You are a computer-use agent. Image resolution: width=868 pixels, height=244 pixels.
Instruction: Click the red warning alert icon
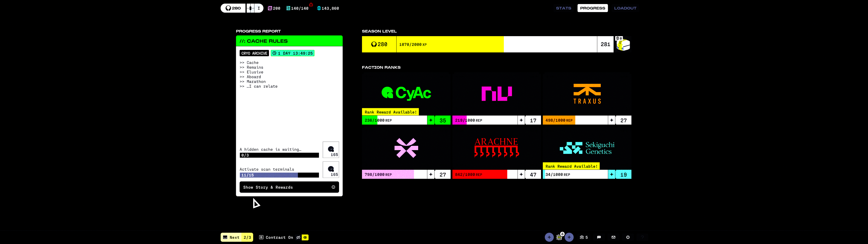tap(311, 5)
